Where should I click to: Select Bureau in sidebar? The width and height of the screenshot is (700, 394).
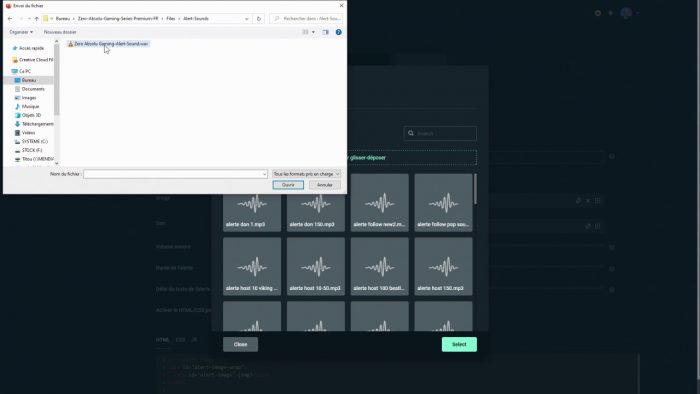28,80
